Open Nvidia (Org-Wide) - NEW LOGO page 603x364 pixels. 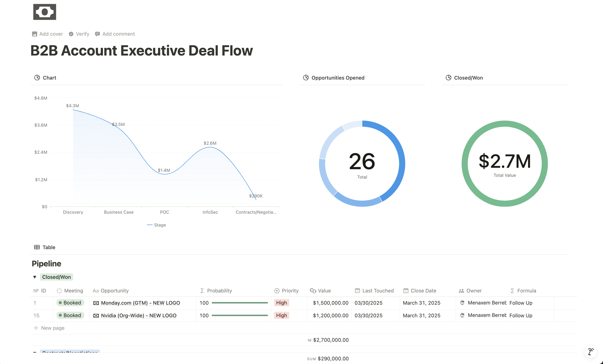(x=139, y=315)
